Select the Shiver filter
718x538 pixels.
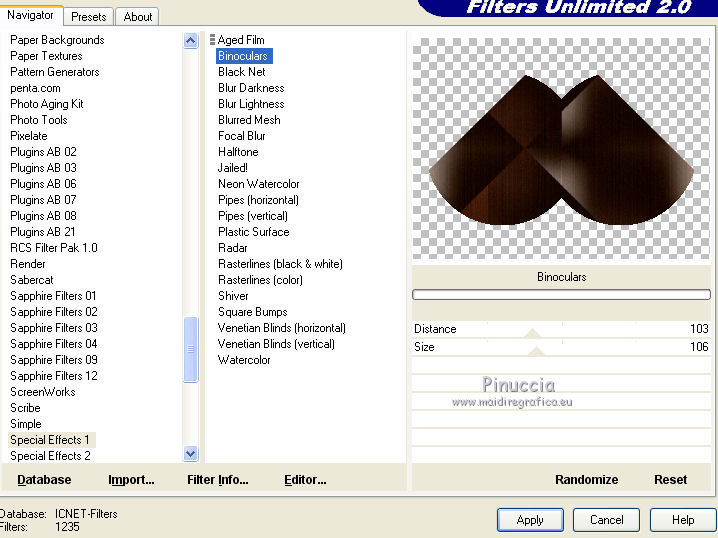pyautogui.click(x=233, y=296)
